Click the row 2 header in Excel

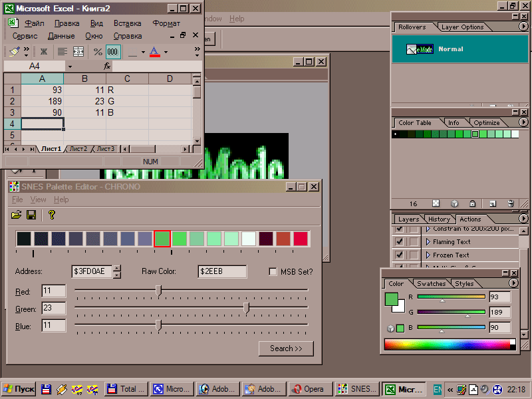[12, 101]
